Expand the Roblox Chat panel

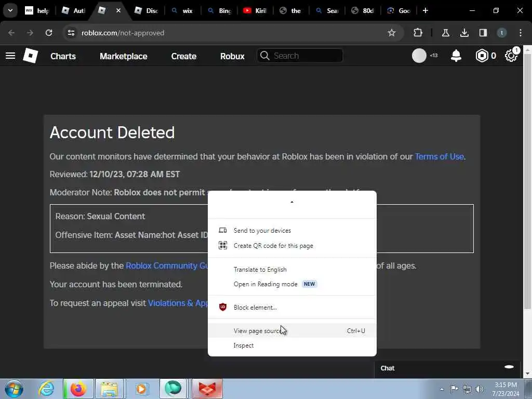tap(447, 368)
